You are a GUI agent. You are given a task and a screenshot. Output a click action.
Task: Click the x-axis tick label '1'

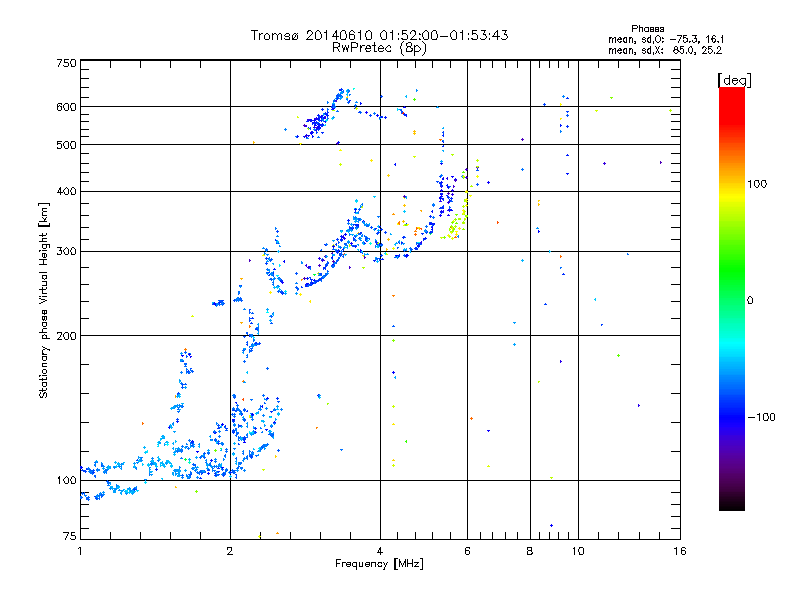pyautogui.click(x=80, y=551)
